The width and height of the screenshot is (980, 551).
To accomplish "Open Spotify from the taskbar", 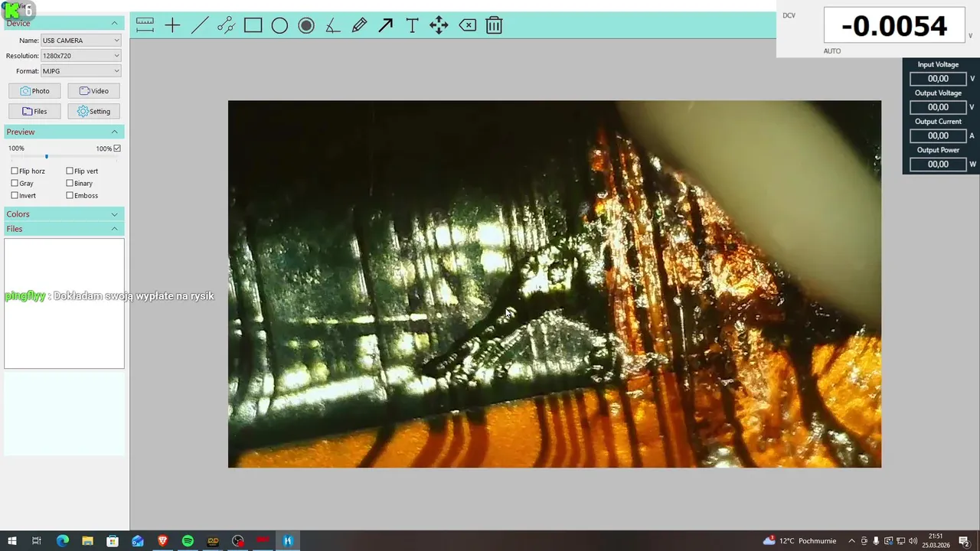I will [x=188, y=541].
